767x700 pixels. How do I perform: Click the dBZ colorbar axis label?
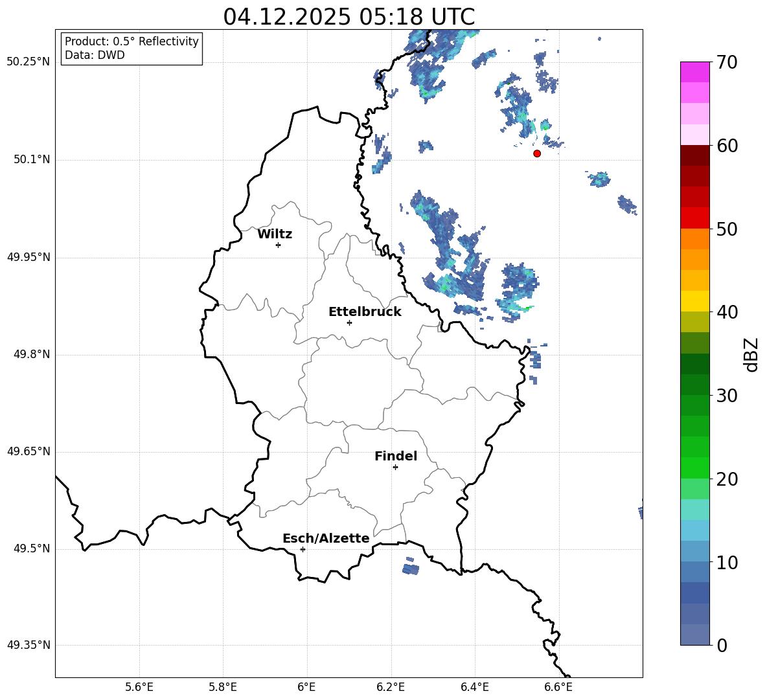pyautogui.click(x=751, y=355)
